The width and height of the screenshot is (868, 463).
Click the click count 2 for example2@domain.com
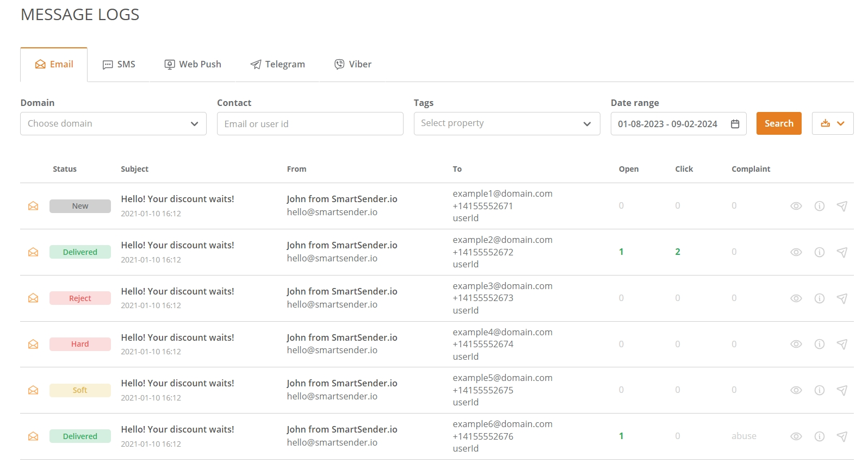[678, 252]
